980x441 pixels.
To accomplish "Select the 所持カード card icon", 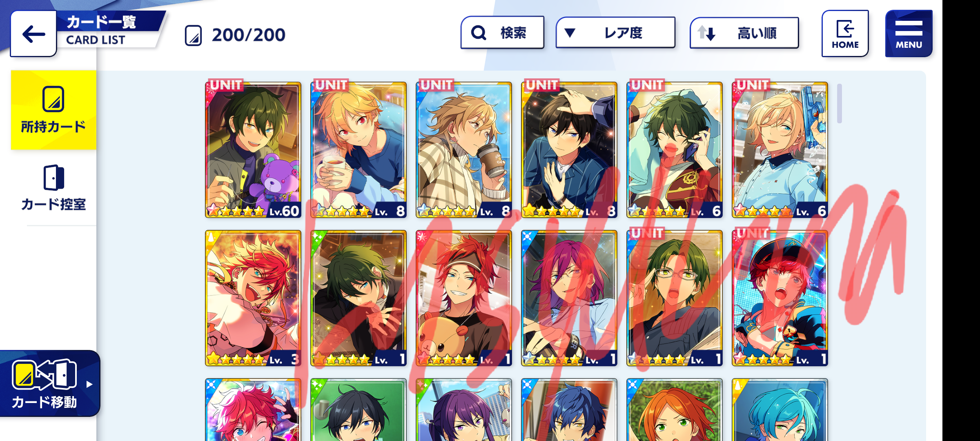I will coord(53,99).
